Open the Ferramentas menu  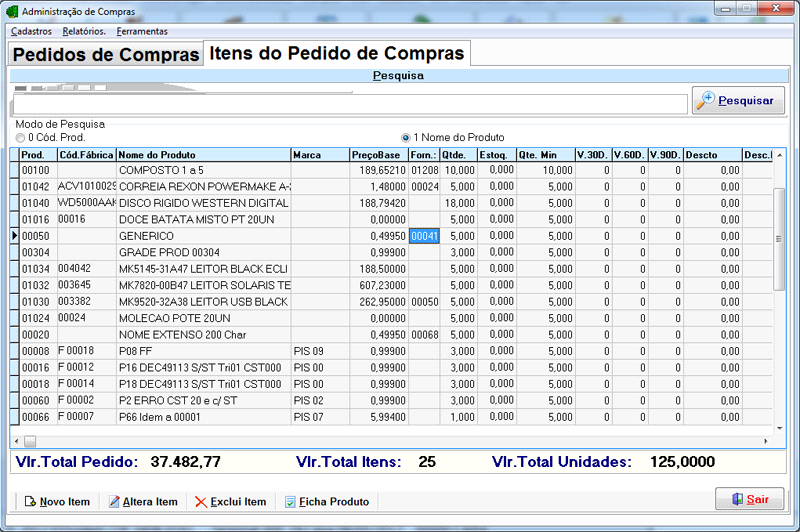point(142,31)
